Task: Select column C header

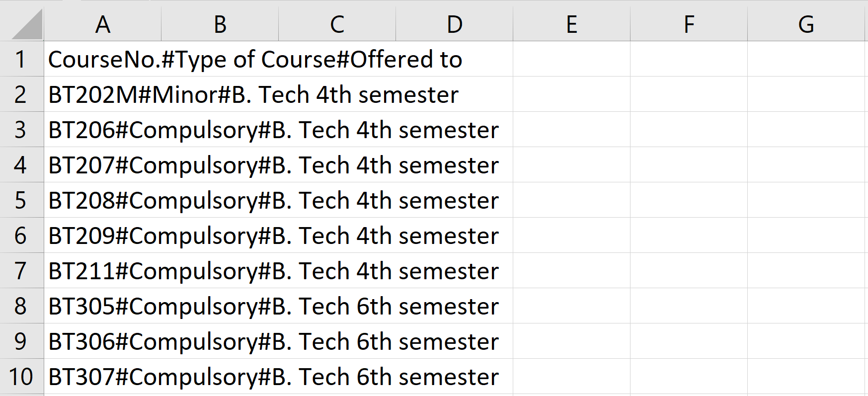Action: click(336, 23)
